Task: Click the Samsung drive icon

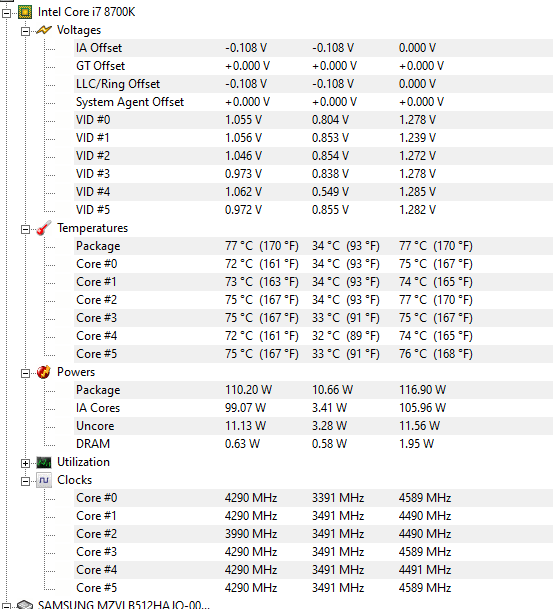Action: pyautogui.click(x=25, y=605)
